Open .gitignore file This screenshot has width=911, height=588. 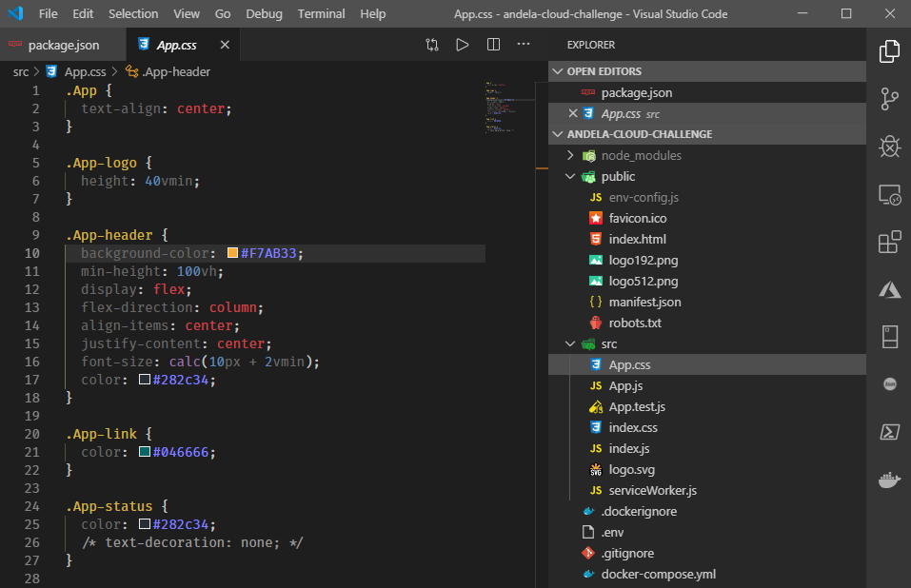click(707, 553)
